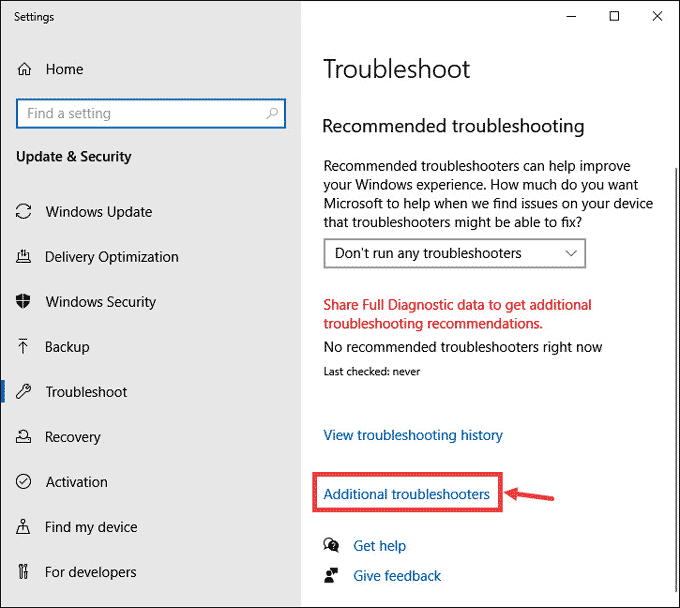Screen dimensions: 680x608
Task: Click the Troubleshoot wrench icon
Action: coord(23,392)
